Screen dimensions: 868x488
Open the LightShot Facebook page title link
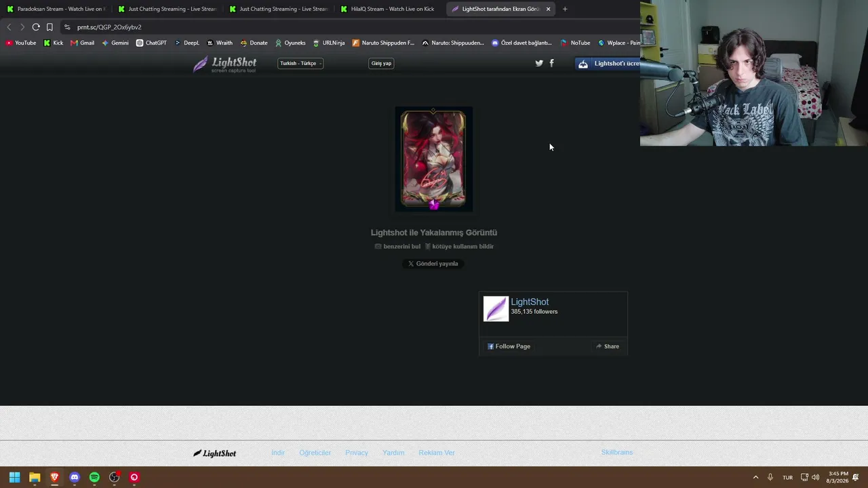530,302
